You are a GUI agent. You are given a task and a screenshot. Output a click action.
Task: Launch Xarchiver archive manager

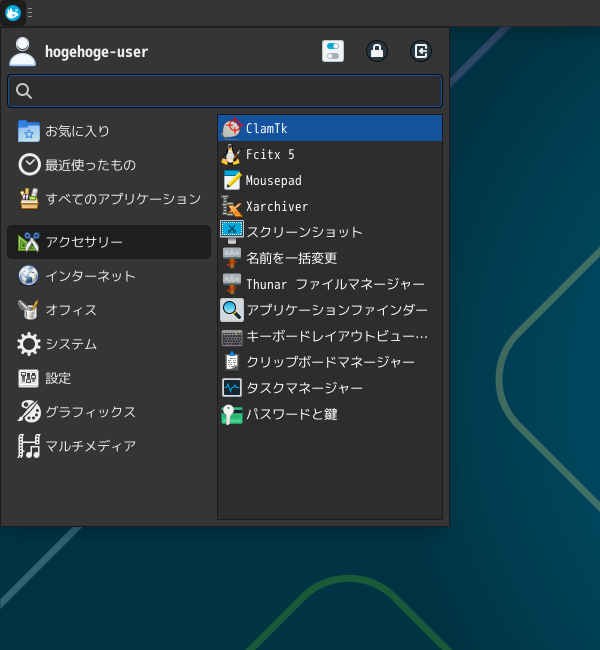276,207
